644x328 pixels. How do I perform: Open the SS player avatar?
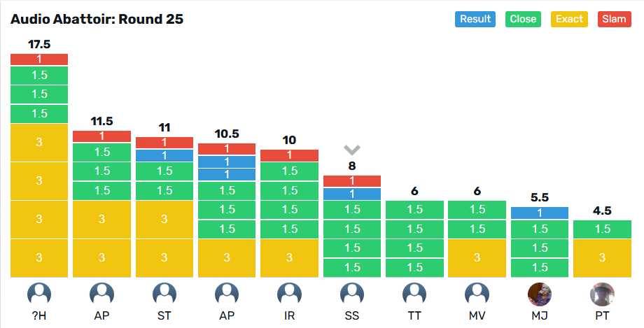coord(352,294)
